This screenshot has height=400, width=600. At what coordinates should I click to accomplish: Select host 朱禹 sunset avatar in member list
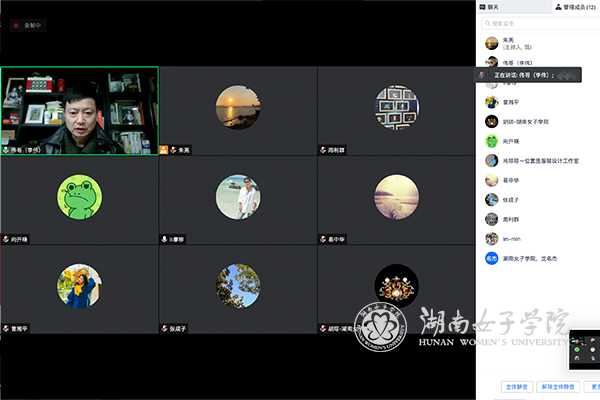(491, 43)
